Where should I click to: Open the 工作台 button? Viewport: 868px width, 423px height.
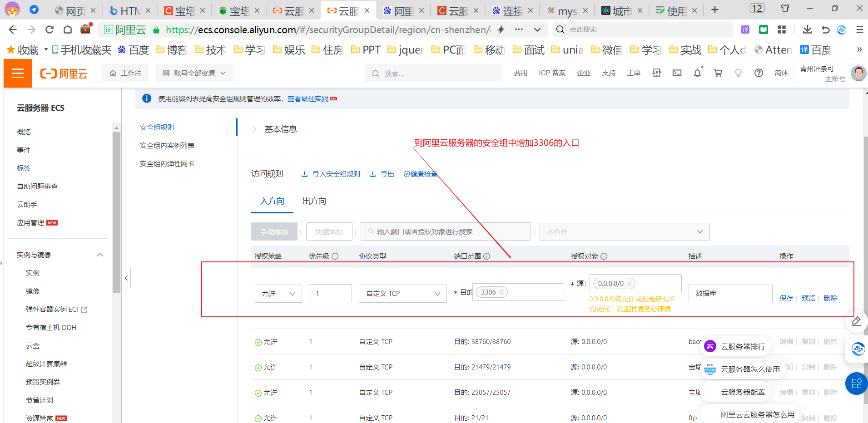125,73
